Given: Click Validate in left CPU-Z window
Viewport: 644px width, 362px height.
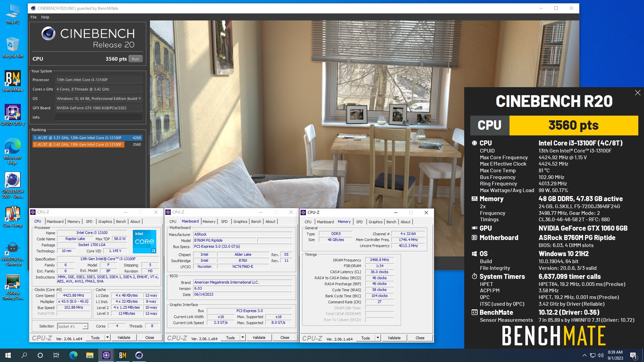Looking at the screenshot, I should [x=124, y=338].
